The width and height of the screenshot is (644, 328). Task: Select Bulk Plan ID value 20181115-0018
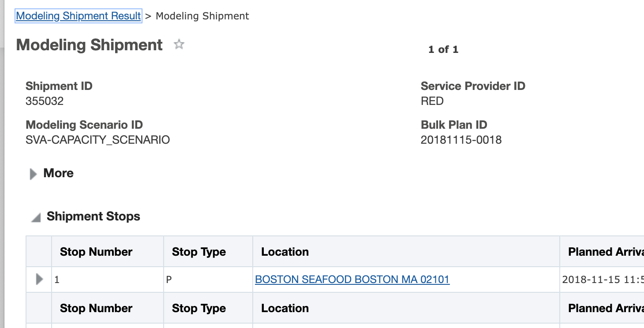click(461, 140)
